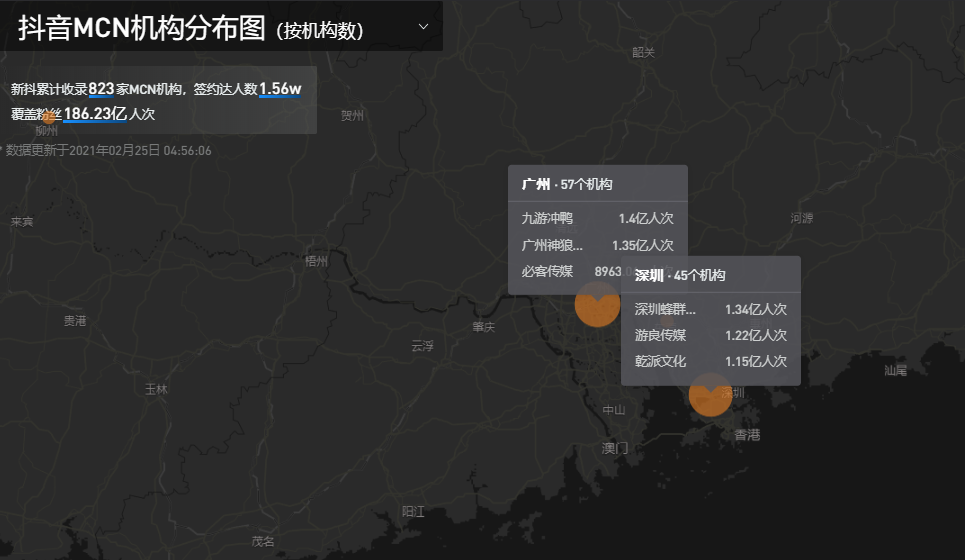965x560 pixels.
Task: Click the 1.22亿人次 value
Action: click(x=756, y=335)
